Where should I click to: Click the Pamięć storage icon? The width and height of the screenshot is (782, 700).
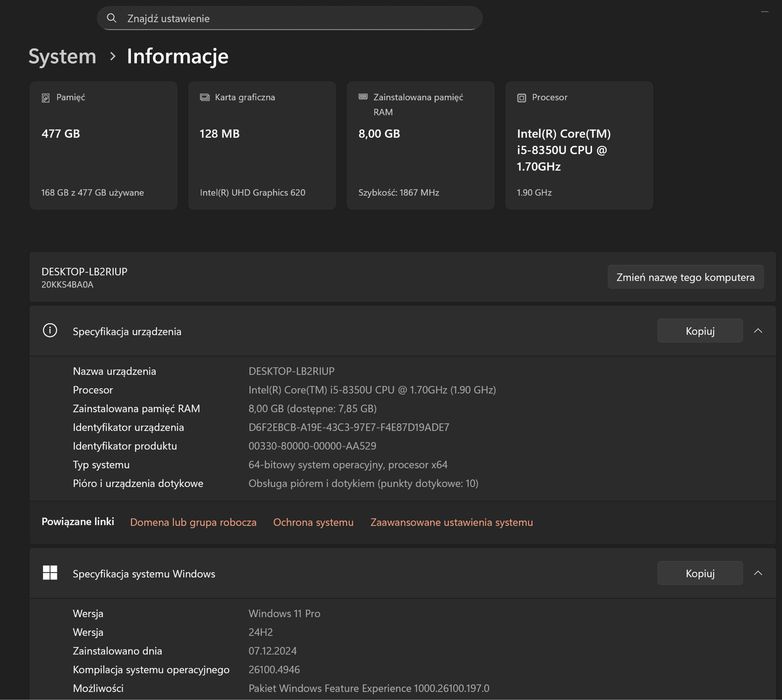[45, 98]
